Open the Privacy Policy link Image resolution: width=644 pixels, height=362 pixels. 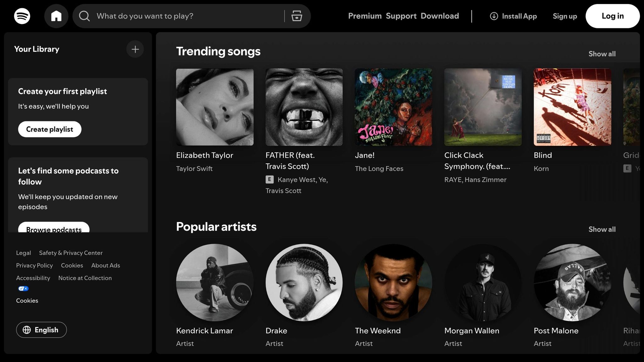pos(35,266)
